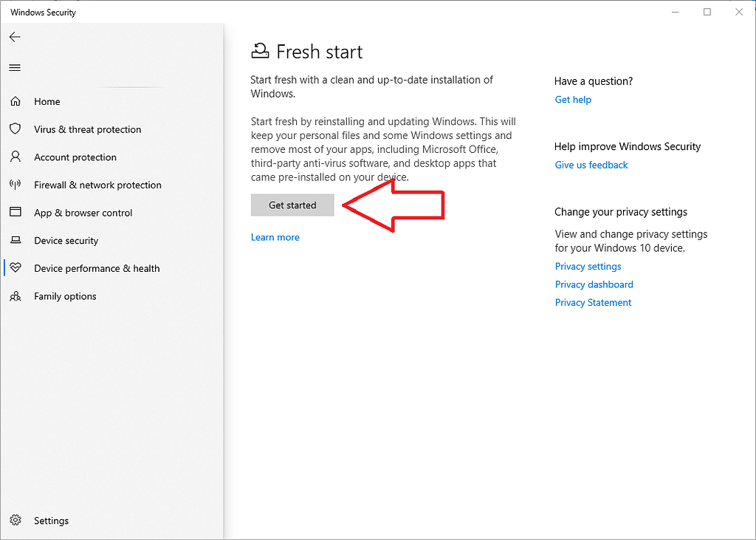Click the Firewall & network antenna icon
Screen dimensions: 756x540
(x=16, y=185)
